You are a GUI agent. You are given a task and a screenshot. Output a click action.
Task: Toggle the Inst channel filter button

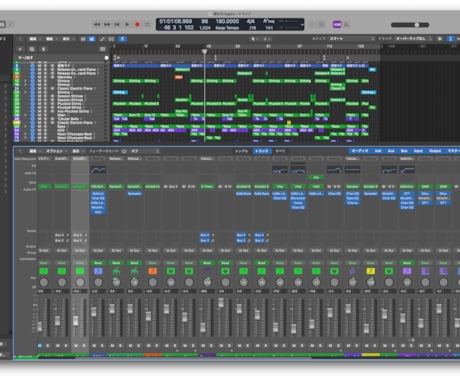[378, 151]
